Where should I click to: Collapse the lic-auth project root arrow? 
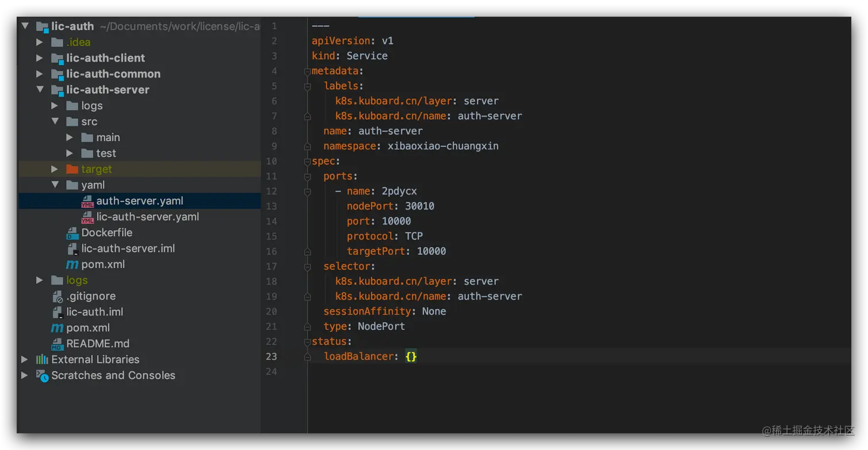(25, 26)
